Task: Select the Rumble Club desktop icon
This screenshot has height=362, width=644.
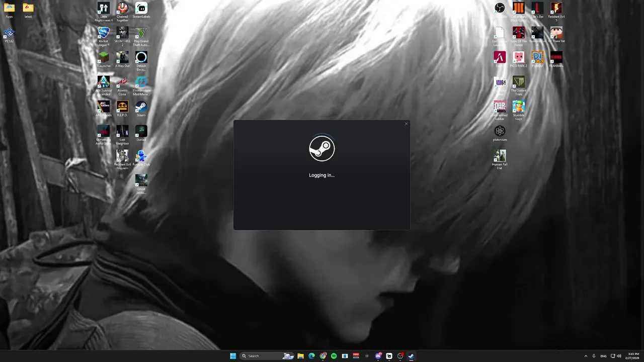Action: point(141,158)
